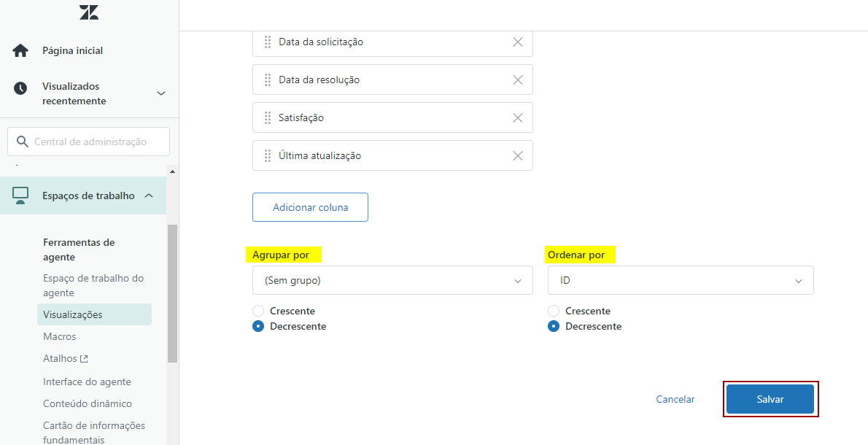The height and width of the screenshot is (445, 868).
Task: Click drag handle icon of Última atualização
Action: click(x=268, y=156)
